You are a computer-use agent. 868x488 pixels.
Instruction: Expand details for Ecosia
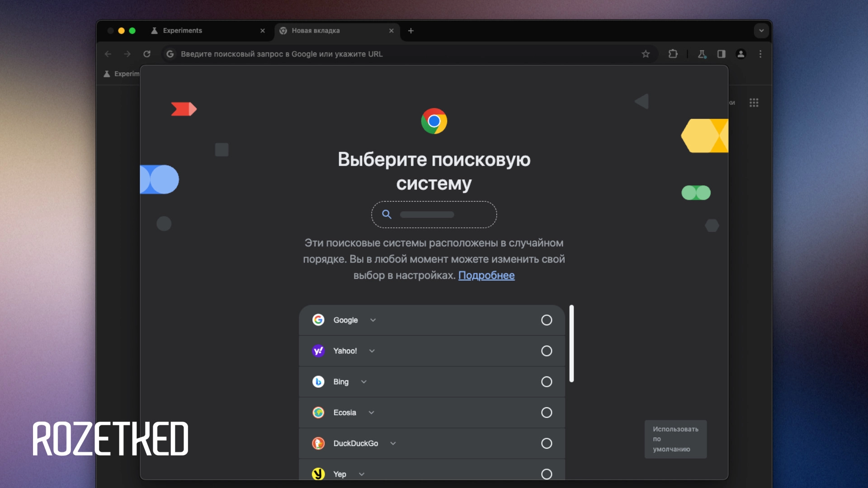click(x=372, y=413)
